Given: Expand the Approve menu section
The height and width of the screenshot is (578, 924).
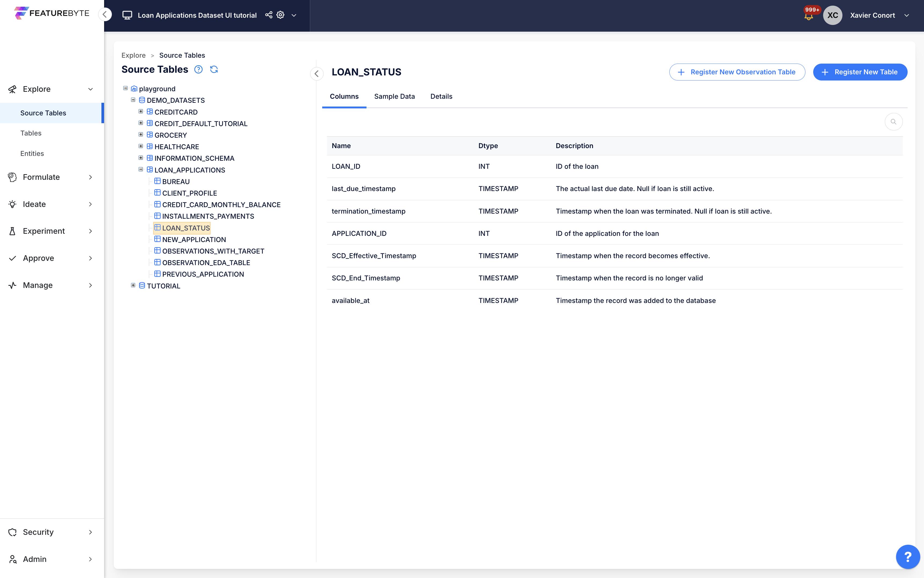Looking at the screenshot, I should 91,258.
